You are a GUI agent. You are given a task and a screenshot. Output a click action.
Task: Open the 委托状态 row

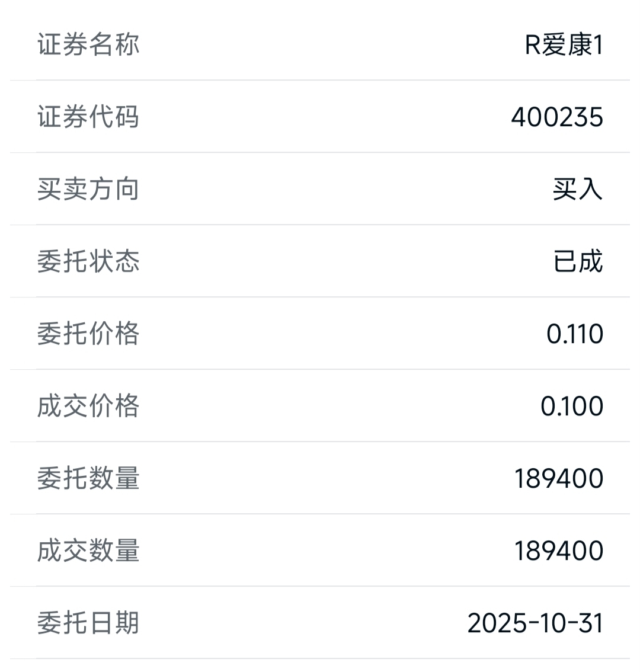click(x=320, y=261)
